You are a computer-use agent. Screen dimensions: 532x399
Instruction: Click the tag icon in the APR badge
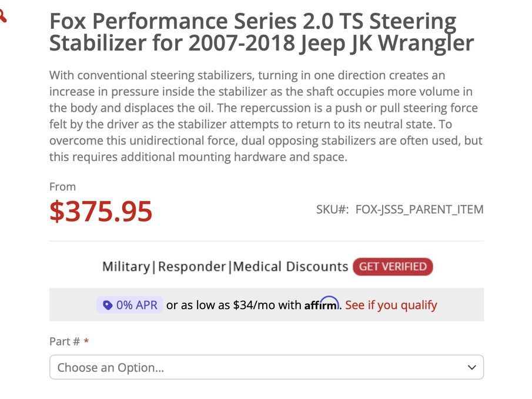click(x=108, y=305)
